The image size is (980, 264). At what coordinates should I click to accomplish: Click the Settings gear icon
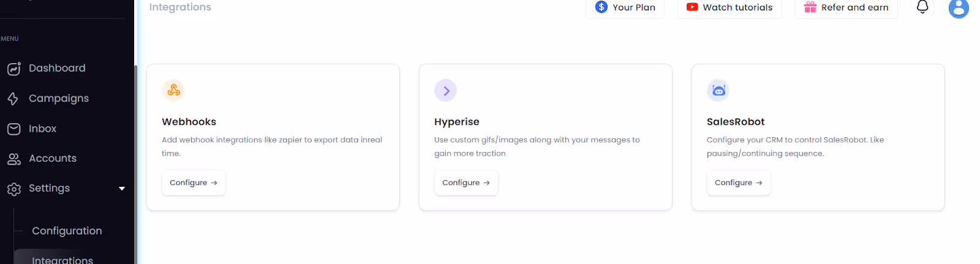(x=14, y=189)
